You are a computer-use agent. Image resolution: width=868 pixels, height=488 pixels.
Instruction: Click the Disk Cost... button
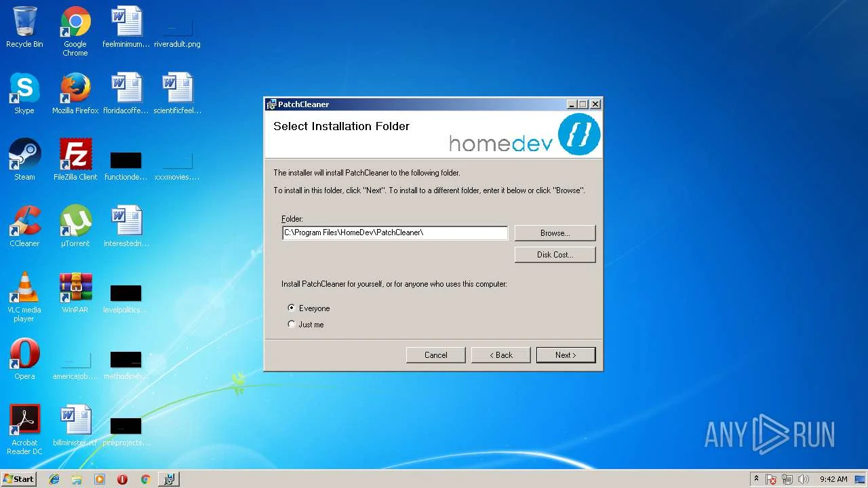[x=555, y=254]
